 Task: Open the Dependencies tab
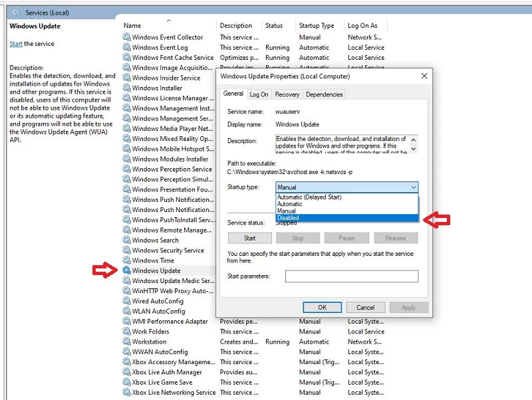pos(325,94)
